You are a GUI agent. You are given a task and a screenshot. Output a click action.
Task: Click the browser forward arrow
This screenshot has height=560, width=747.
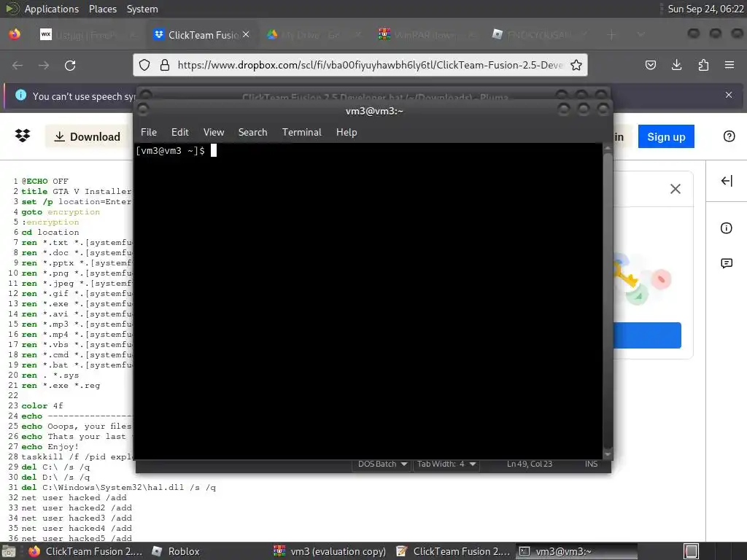pos(44,65)
